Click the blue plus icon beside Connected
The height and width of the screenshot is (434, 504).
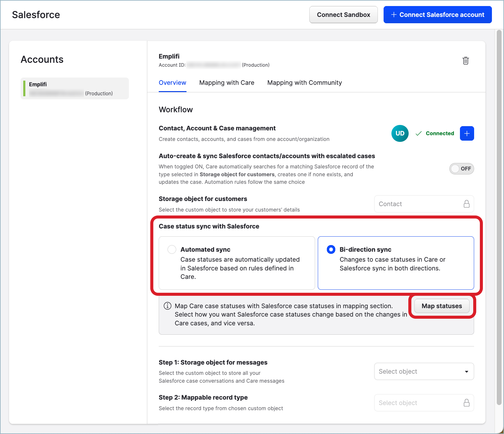tap(467, 133)
